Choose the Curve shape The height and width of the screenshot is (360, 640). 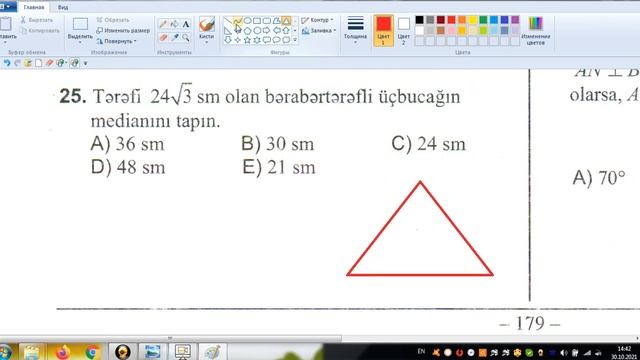click(238, 21)
